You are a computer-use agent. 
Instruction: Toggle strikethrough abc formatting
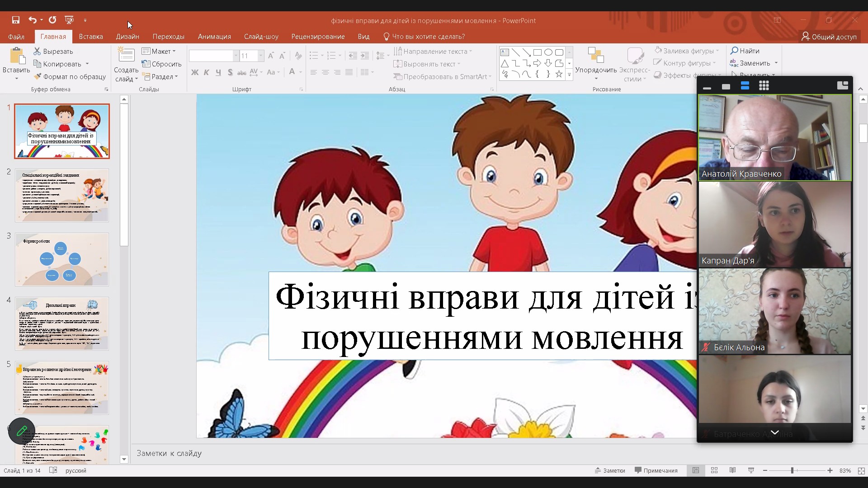click(x=242, y=72)
